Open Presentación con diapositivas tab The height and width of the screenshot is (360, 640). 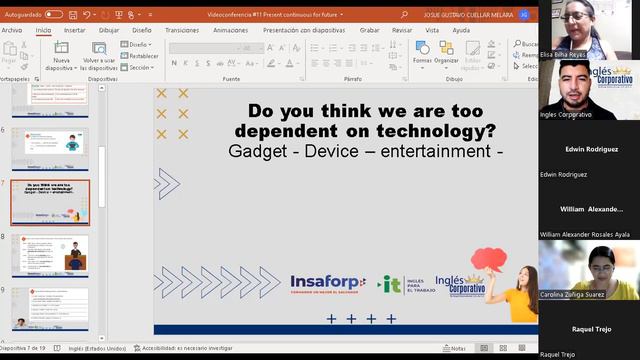coord(304,30)
